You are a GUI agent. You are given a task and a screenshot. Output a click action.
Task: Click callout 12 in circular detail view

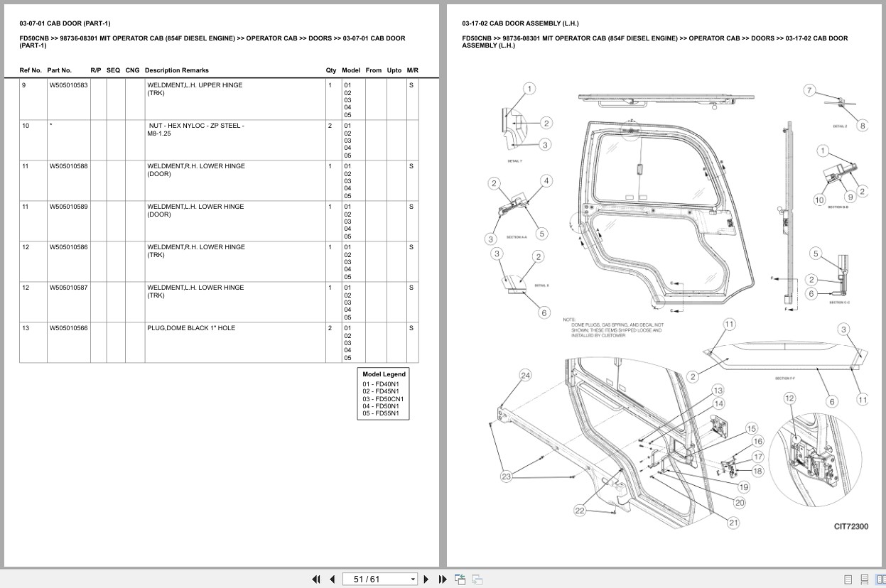click(x=790, y=398)
